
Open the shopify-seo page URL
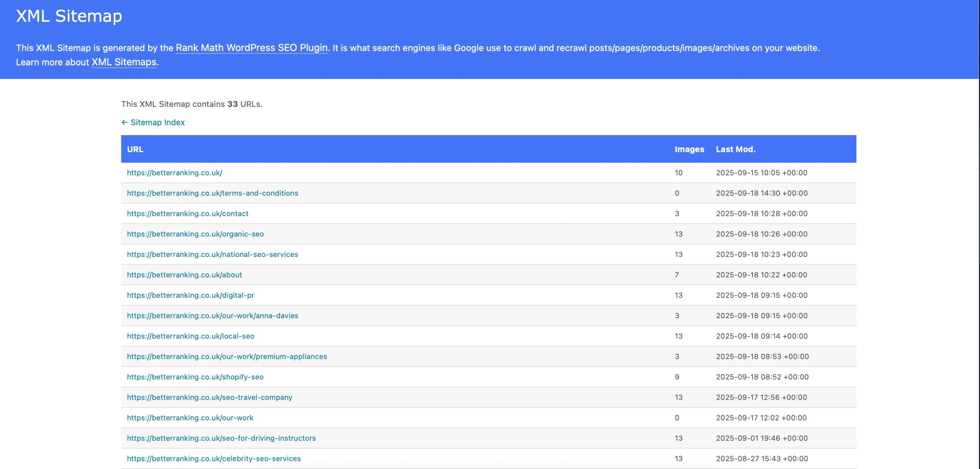click(195, 377)
